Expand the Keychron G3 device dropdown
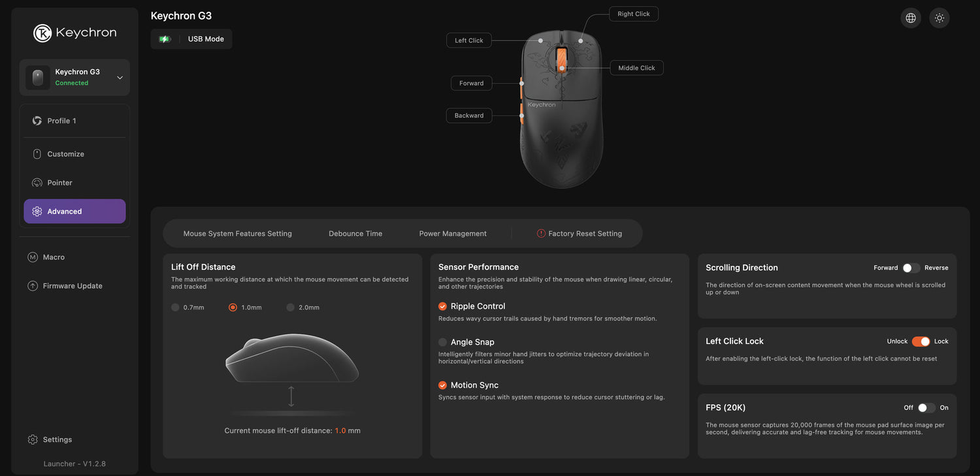This screenshot has width=980, height=476. [120, 78]
